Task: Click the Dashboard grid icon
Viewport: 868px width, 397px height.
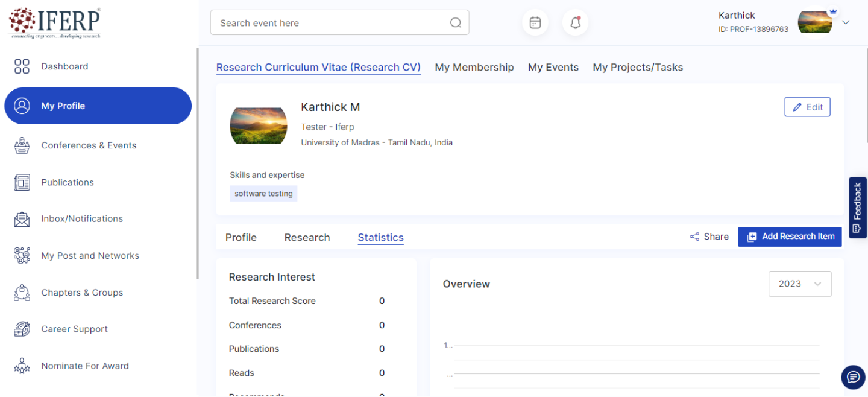Action: click(x=22, y=66)
